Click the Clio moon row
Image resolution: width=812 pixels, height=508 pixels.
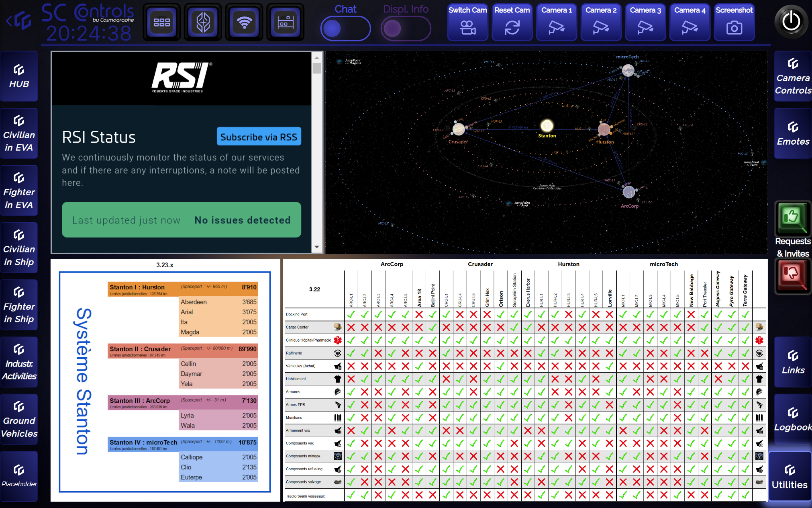[x=218, y=467]
